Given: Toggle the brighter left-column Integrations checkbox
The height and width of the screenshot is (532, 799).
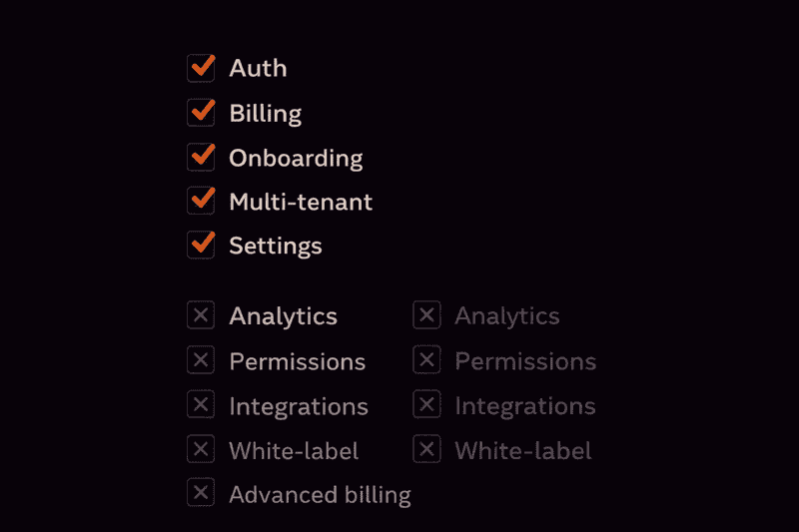Looking at the screenshot, I should (201, 405).
